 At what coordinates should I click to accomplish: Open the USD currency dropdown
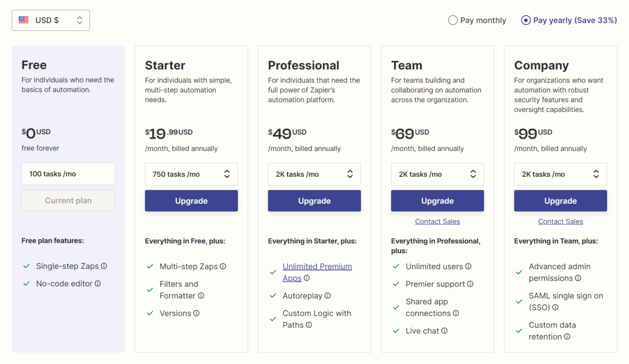pos(79,20)
